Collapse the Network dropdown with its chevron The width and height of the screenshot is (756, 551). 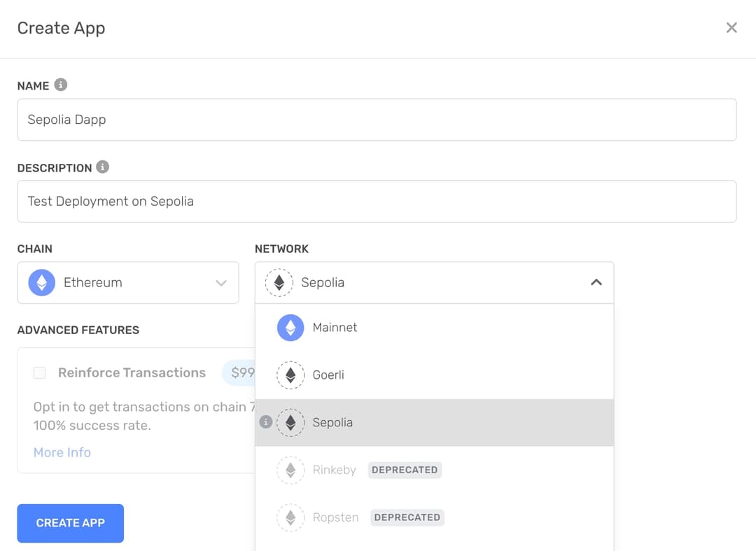pos(596,282)
